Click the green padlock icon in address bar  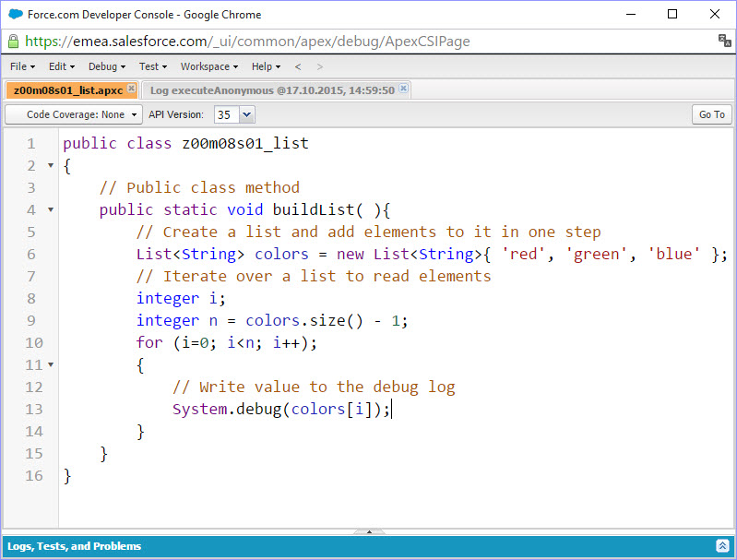(x=13, y=42)
